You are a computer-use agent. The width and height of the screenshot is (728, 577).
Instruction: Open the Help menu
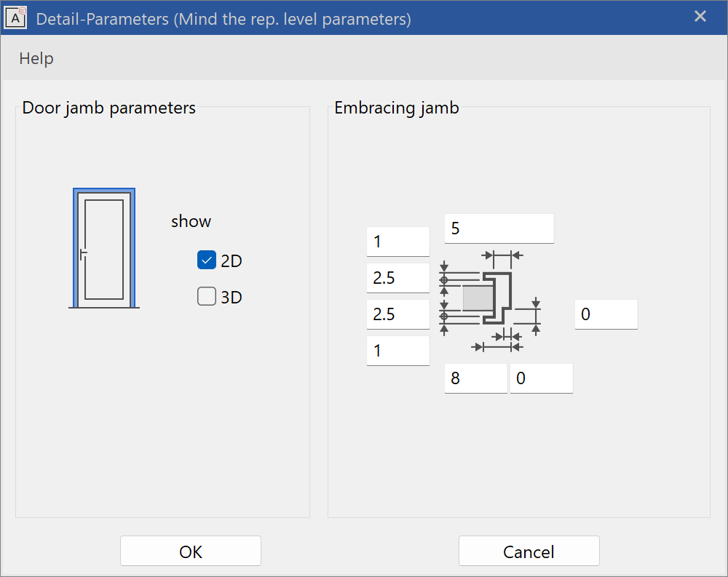point(36,58)
